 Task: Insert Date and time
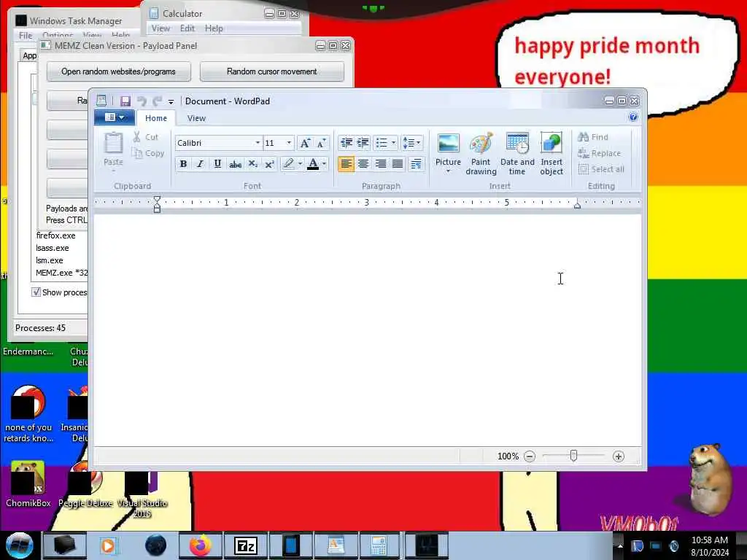[517, 153]
